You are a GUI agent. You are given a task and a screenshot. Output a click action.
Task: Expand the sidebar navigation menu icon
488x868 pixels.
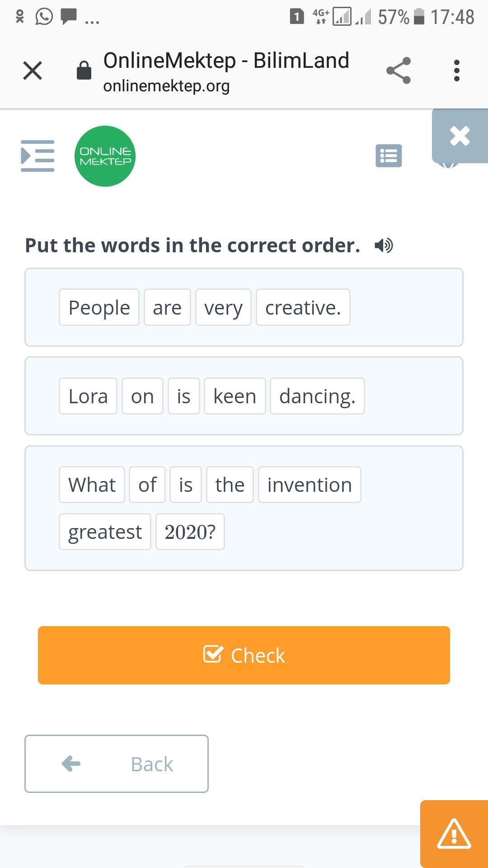pos(38,156)
